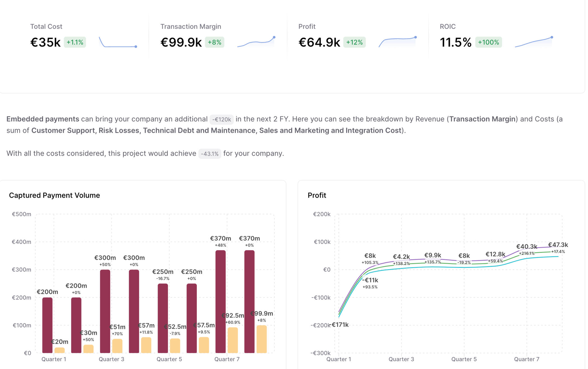The image size is (588, 369).
Task: Click the Total Cost sparkline chart
Action: 118,42
